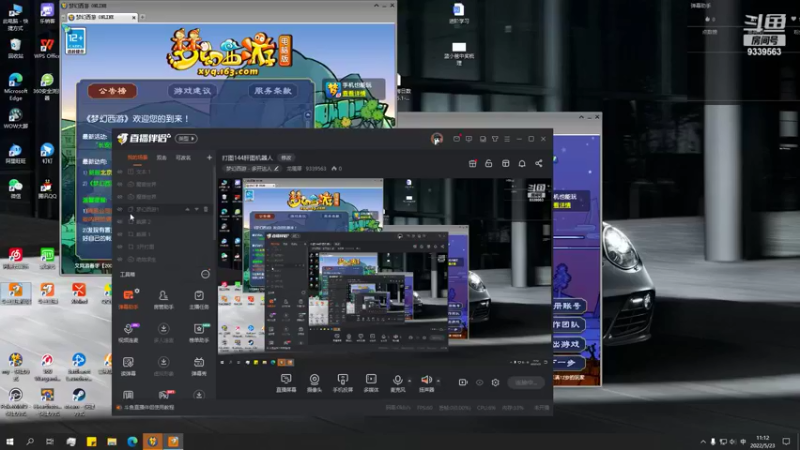The image size is (800, 450).
Task: Open the 视频连麦 video co-stream tool
Action: click(128, 333)
